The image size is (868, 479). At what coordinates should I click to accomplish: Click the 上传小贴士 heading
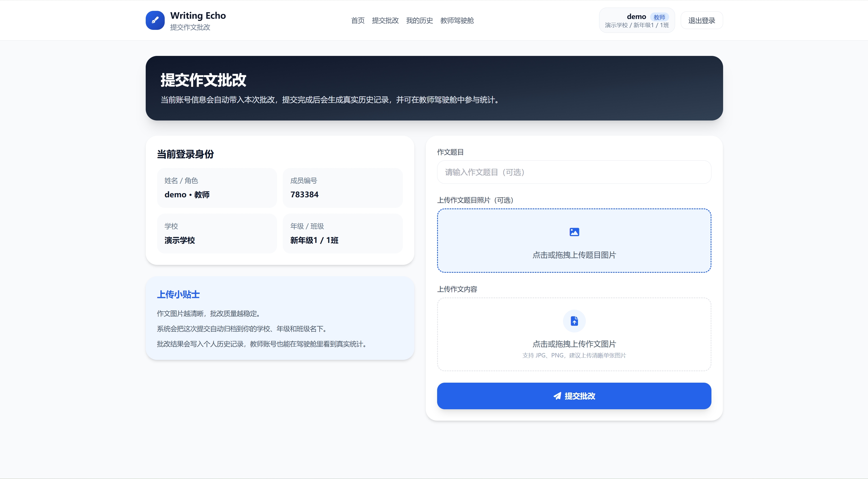coord(178,294)
